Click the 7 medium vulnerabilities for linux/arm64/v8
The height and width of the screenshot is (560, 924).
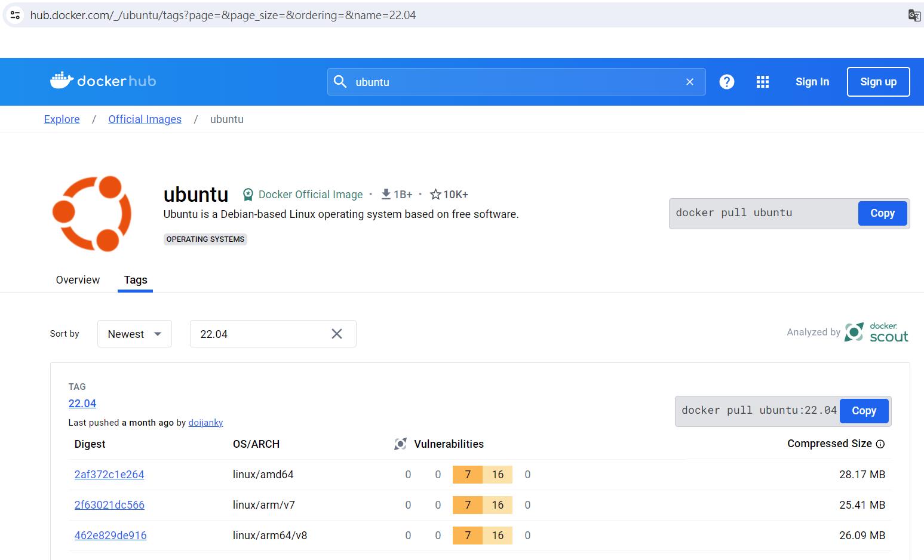point(468,536)
